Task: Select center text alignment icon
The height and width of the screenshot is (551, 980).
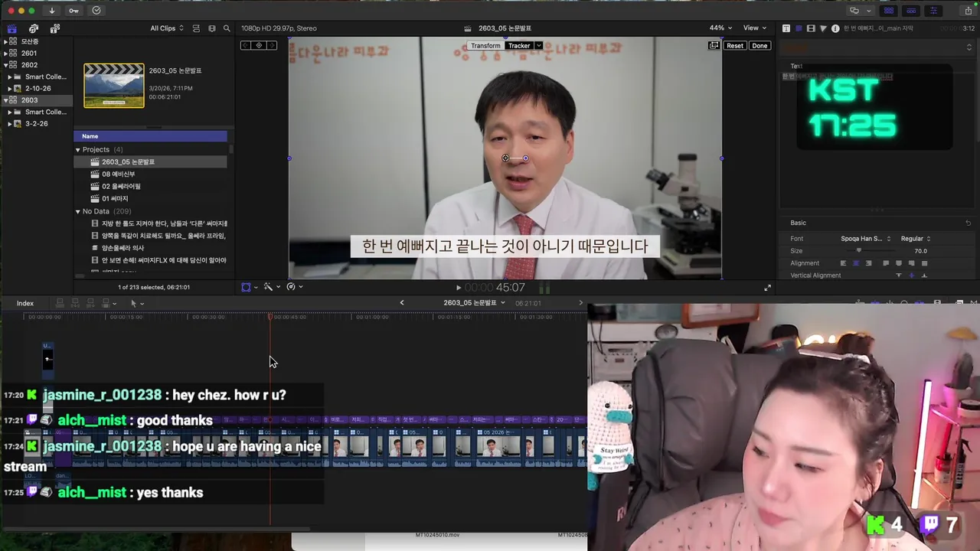Action: pyautogui.click(x=856, y=263)
